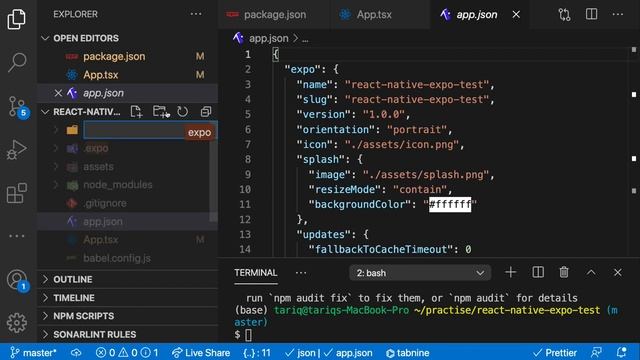The width and height of the screenshot is (640, 360).
Task: Select .gitignore in the file tree
Action: 104,203
